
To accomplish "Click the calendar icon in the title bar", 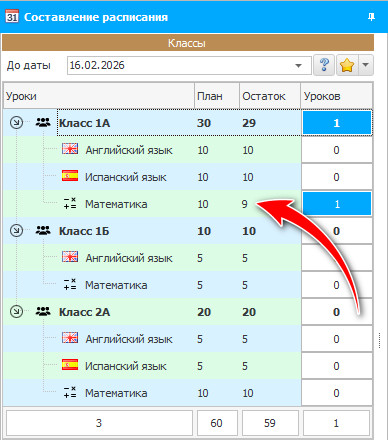I will click(12, 16).
